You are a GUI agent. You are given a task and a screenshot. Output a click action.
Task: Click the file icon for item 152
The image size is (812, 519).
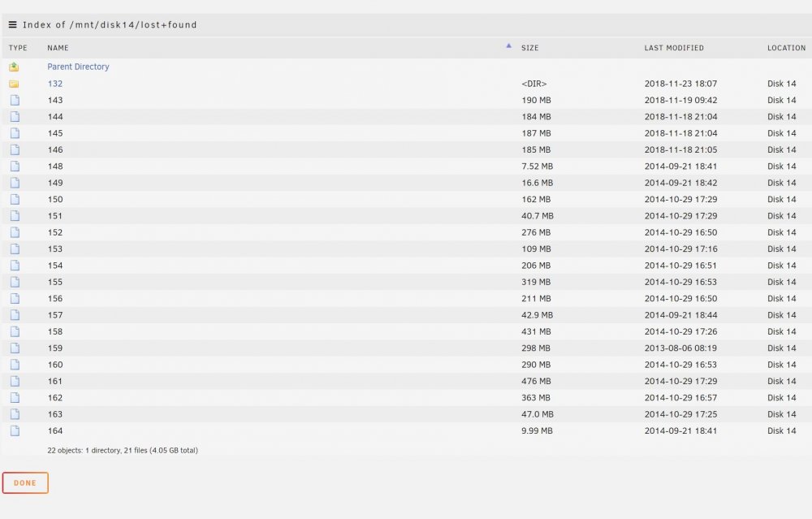[x=15, y=232]
